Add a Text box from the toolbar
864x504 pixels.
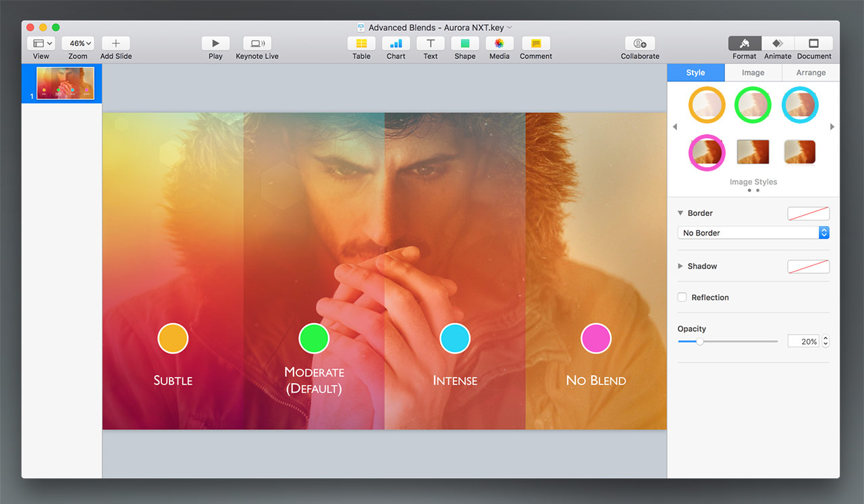click(430, 44)
